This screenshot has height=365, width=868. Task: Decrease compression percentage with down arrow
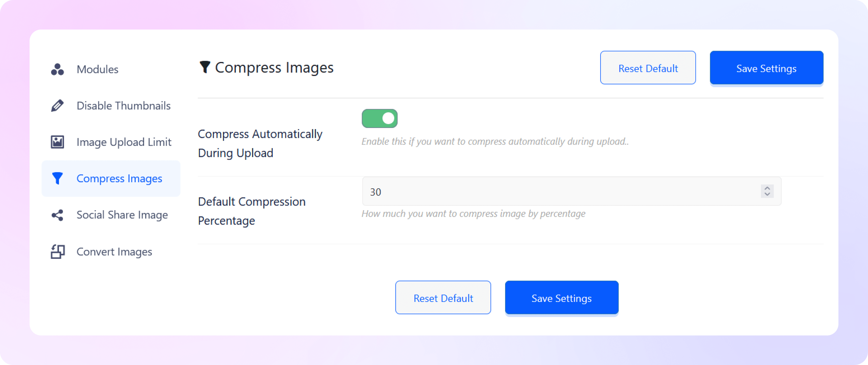[x=767, y=194]
